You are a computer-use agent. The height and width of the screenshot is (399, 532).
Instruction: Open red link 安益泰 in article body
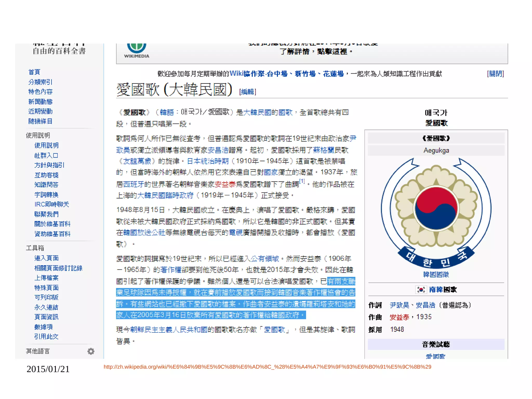(225, 184)
